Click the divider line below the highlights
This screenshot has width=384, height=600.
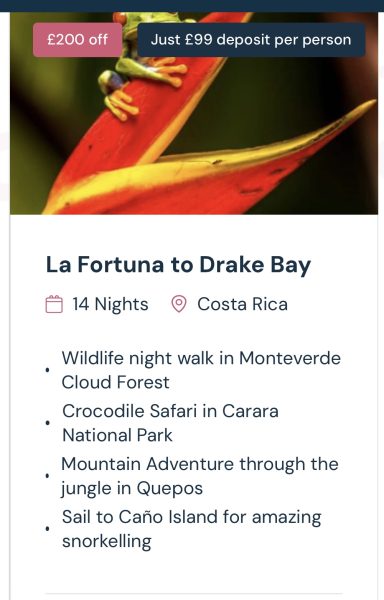pyautogui.click(x=194, y=594)
